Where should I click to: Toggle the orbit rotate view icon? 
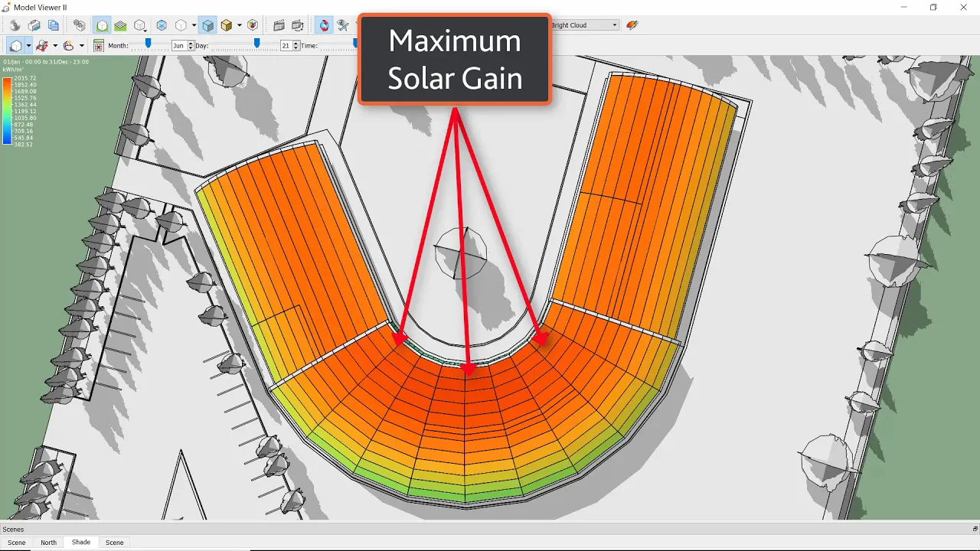[325, 25]
